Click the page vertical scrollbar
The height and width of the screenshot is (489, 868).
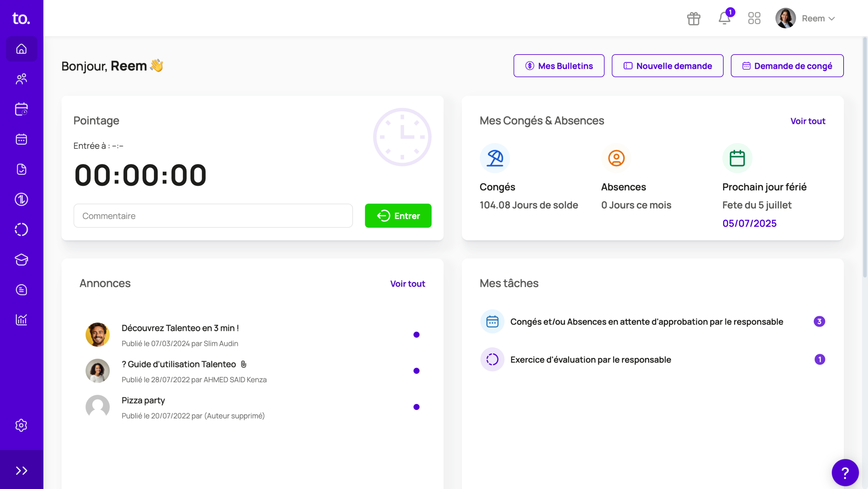tap(864, 156)
